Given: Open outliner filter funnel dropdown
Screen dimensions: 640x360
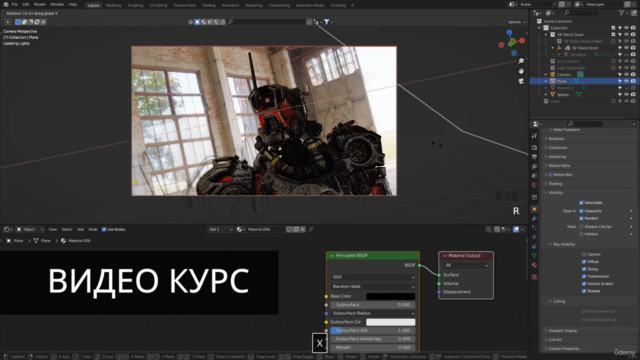Looking at the screenshot, I should (624, 13).
